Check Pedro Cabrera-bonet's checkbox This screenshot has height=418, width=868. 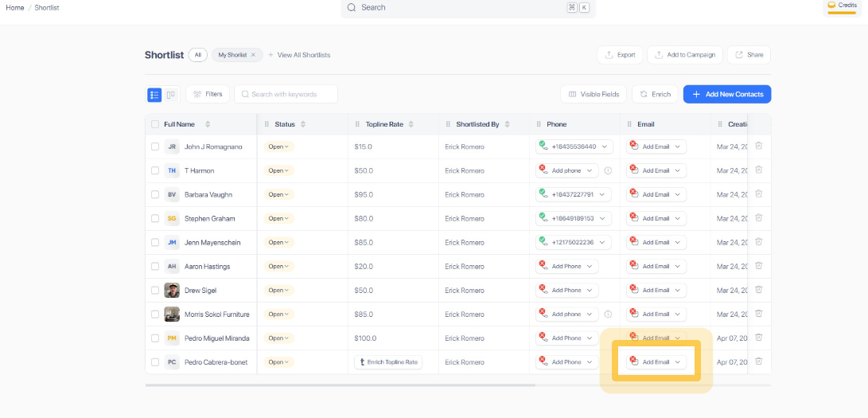pos(155,362)
